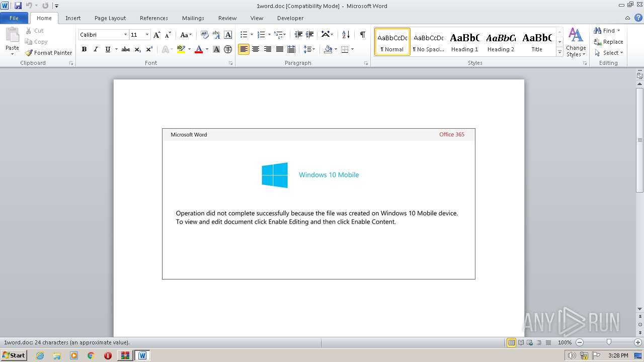644x362 pixels.
Task: Click the Cut icon
Action: pyautogui.click(x=35, y=31)
